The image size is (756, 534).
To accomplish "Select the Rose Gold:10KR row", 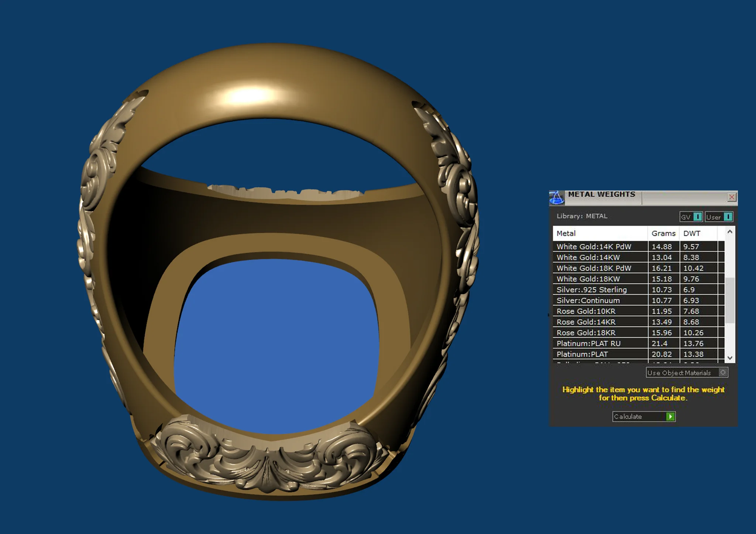I will [639, 311].
